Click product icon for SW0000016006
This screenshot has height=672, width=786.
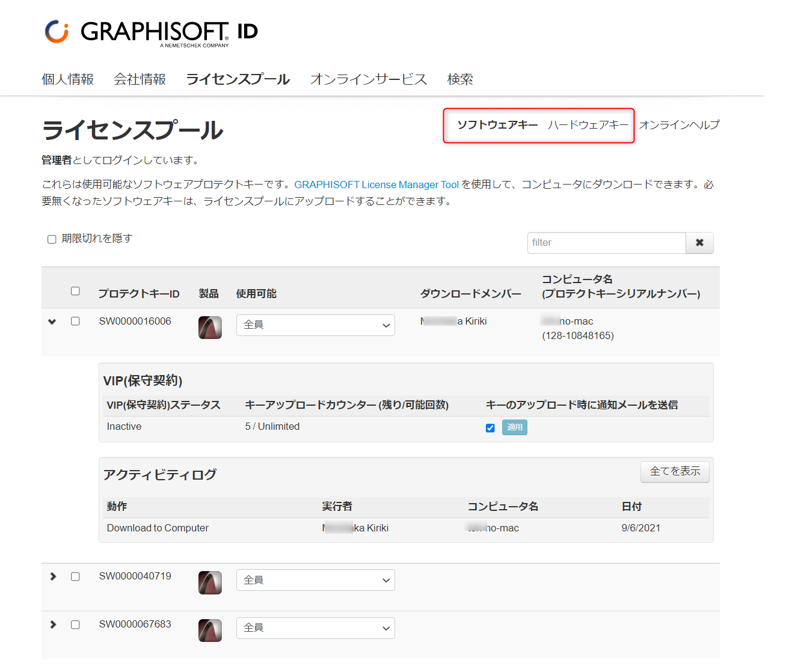coord(210,328)
